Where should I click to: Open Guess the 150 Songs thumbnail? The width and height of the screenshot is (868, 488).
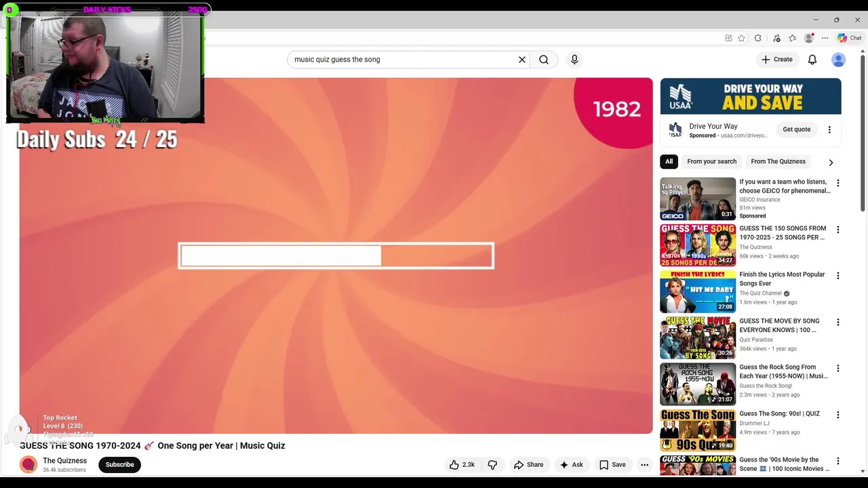tap(698, 245)
